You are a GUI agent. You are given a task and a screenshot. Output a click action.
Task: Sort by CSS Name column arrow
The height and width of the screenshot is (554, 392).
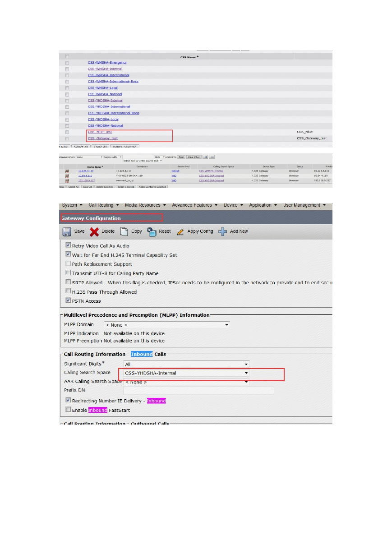pos(198,56)
